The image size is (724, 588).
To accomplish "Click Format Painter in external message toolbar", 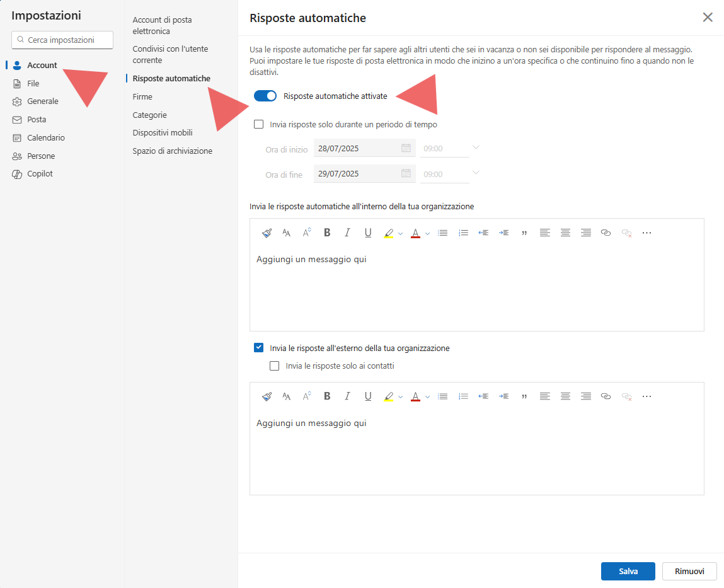I will [x=267, y=396].
